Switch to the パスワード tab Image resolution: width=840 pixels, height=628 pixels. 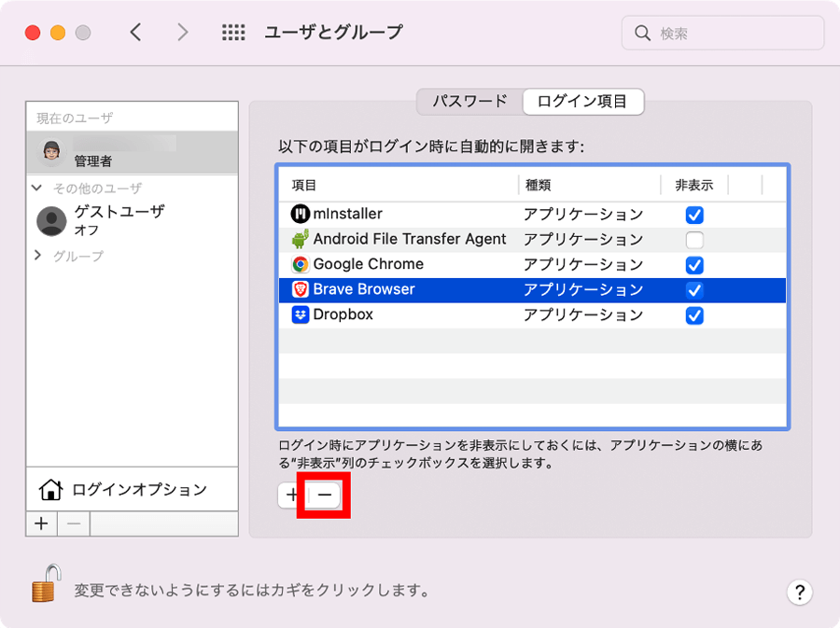[x=469, y=101]
